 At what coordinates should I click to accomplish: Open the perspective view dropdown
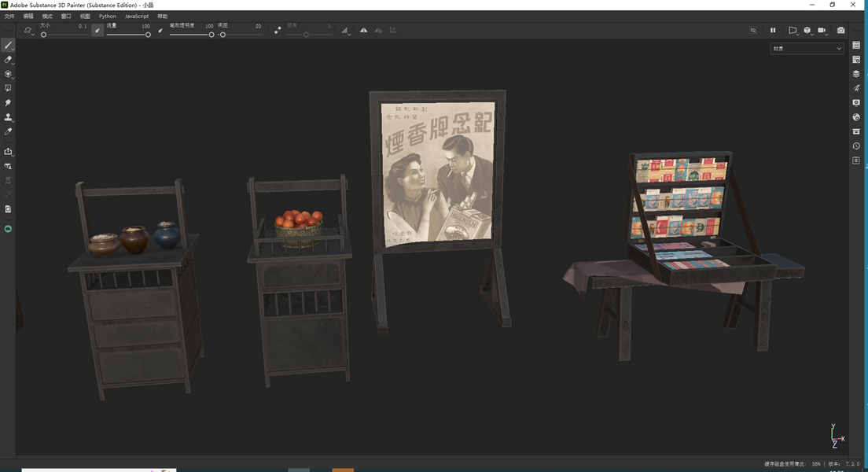pyautogui.click(x=793, y=31)
